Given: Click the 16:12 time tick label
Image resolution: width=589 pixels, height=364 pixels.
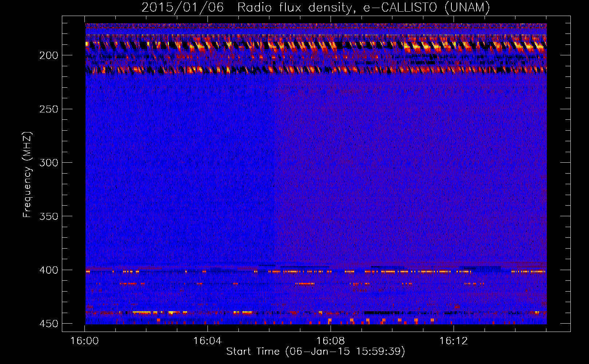Looking at the screenshot, I should (454, 341).
